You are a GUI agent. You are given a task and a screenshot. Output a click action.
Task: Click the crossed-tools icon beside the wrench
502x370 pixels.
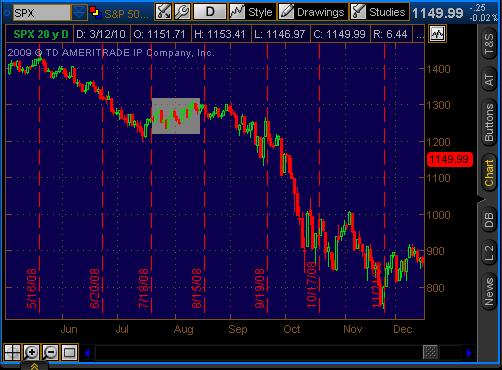point(164,12)
